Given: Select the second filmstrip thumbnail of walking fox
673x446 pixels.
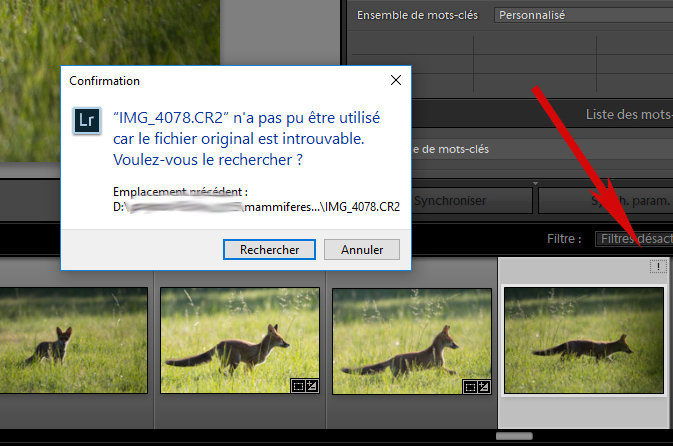Looking at the screenshot, I should (x=240, y=340).
